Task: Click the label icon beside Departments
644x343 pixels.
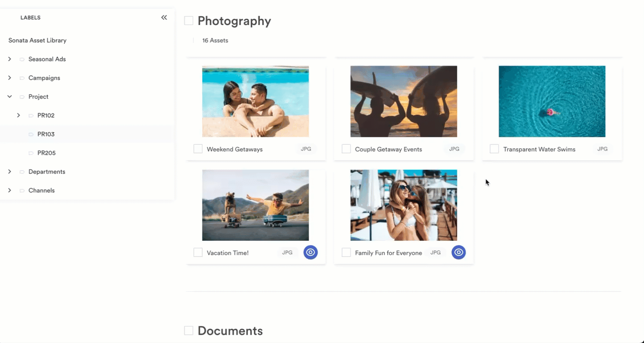Action: (21, 171)
